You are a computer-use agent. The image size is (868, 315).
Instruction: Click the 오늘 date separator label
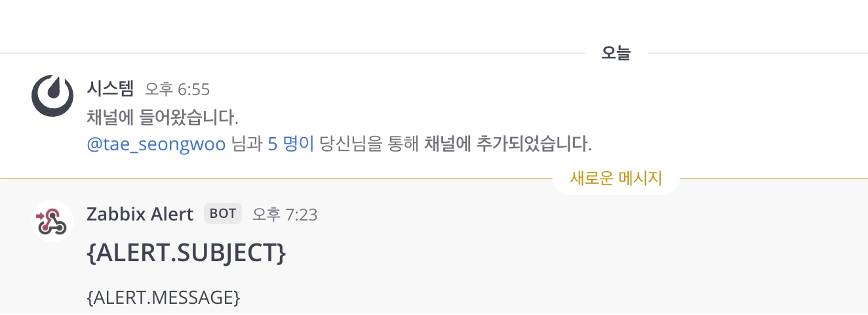click(616, 54)
